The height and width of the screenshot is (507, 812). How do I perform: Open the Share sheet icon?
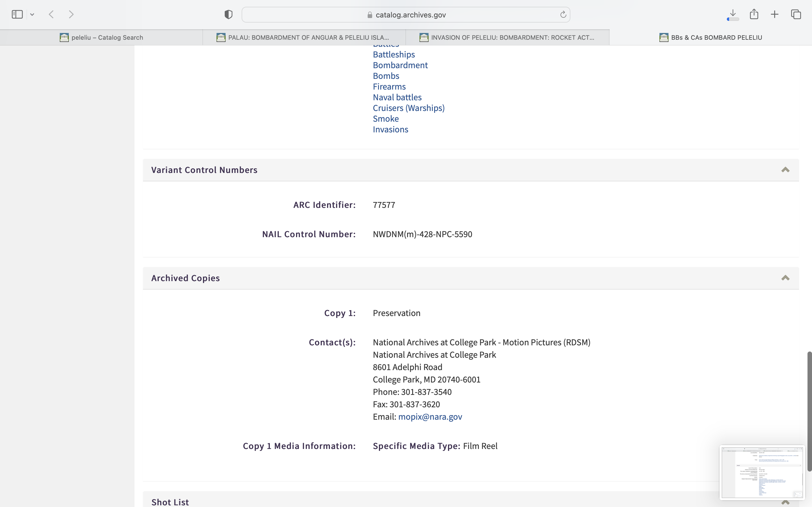754,14
